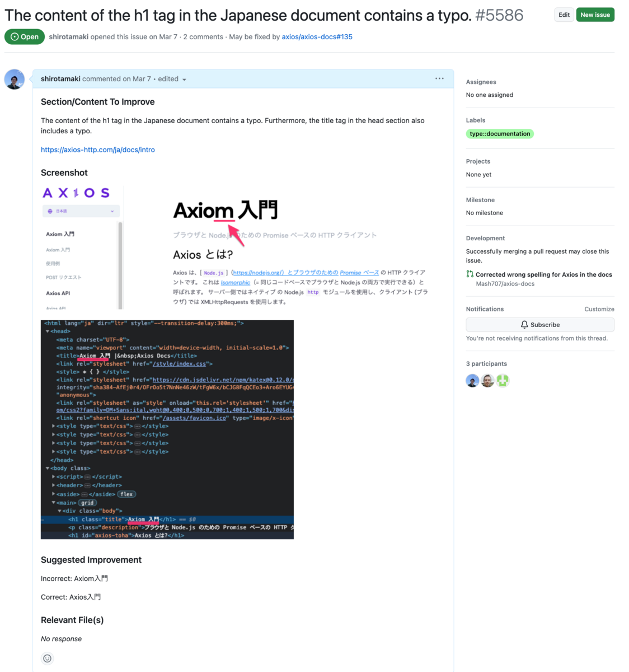Click the Labels sidebar heading
Viewport: 629px width, 672px height.
click(476, 120)
